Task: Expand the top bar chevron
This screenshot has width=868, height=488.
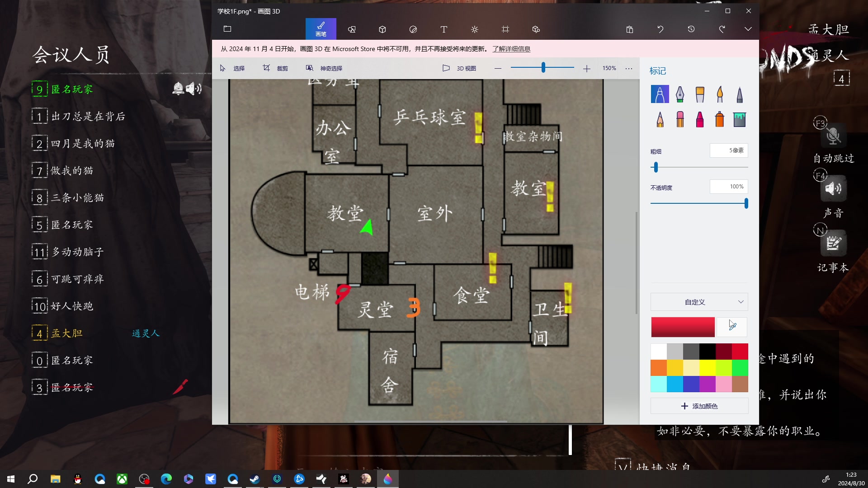Action: click(x=748, y=29)
